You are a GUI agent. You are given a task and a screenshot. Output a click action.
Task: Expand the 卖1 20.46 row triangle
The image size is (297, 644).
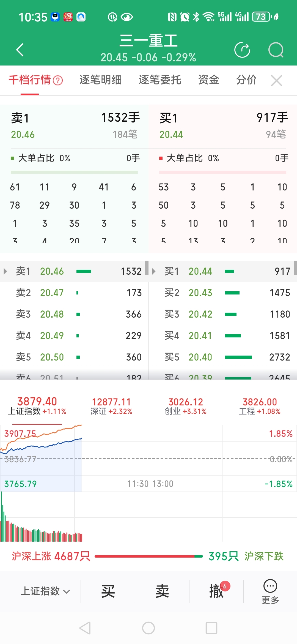click(5, 271)
